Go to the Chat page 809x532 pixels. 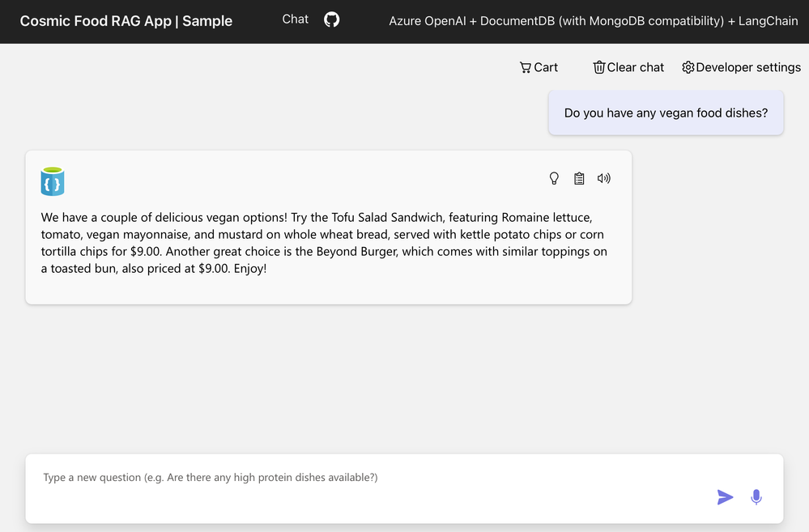pyautogui.click(x=295, y=19)
